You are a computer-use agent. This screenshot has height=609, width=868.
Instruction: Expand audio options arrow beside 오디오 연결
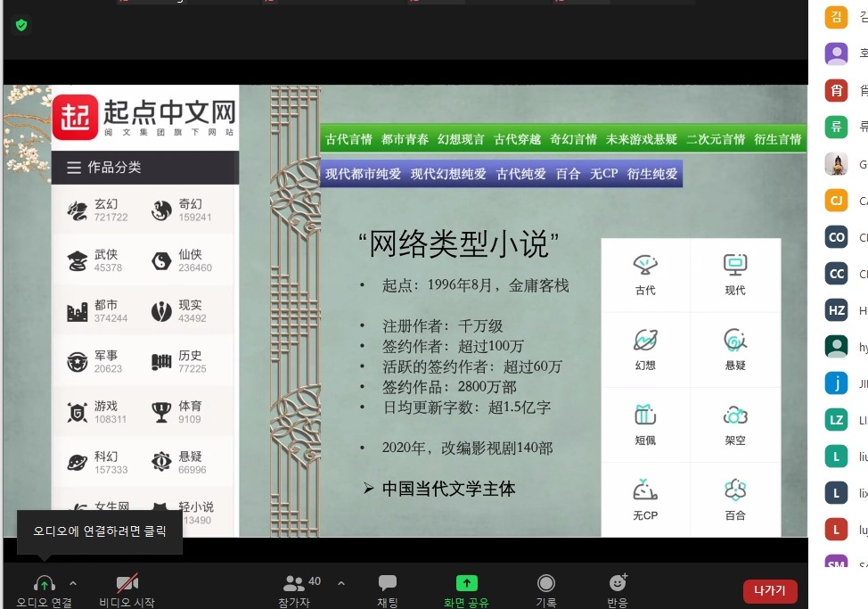[x=73, y=583]
